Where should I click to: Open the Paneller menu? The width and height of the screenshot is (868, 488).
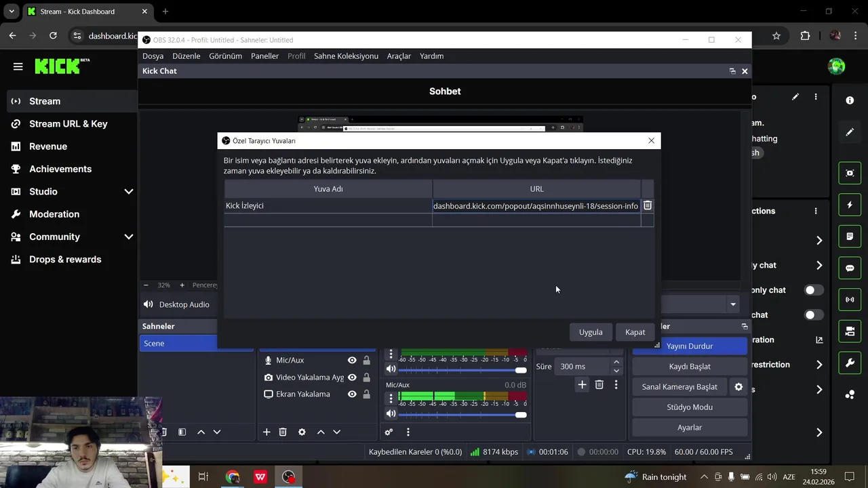coord(264,56)
